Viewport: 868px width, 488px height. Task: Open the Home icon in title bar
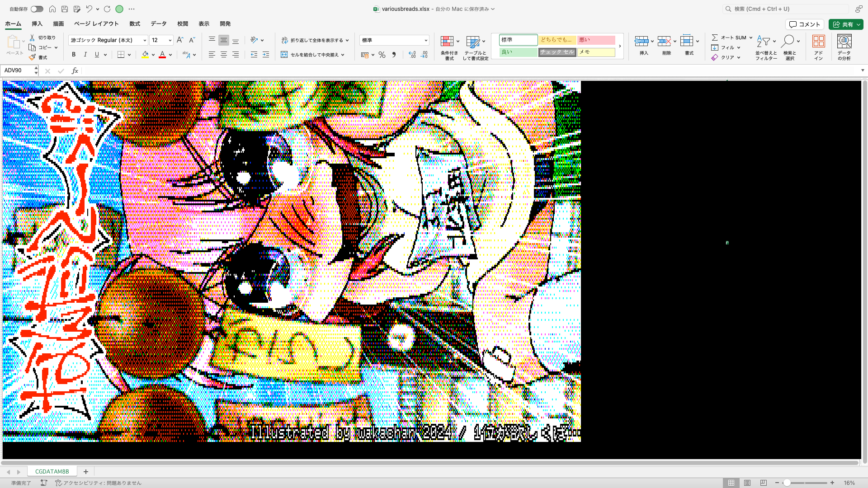[x=52, y=9]
